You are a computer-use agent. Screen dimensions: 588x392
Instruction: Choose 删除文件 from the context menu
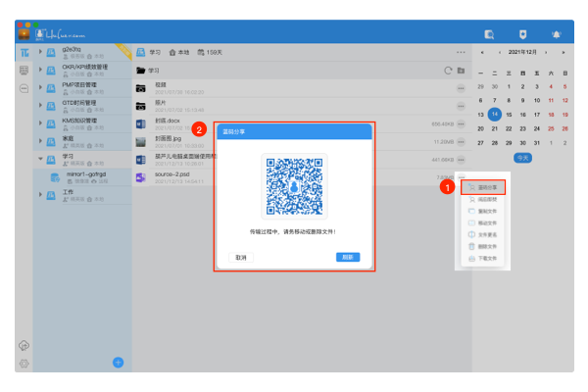click(x=483, y=246)
